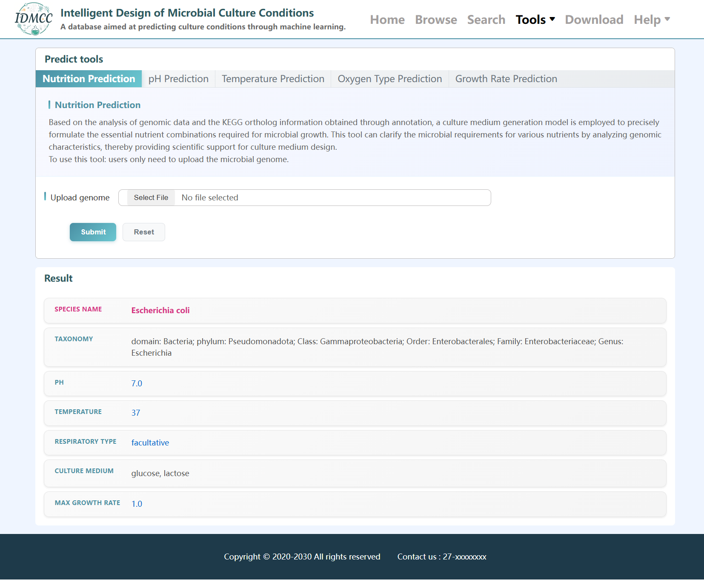
Task: Open the Growth Rate Prediction tab
Action: coord(506,79)
